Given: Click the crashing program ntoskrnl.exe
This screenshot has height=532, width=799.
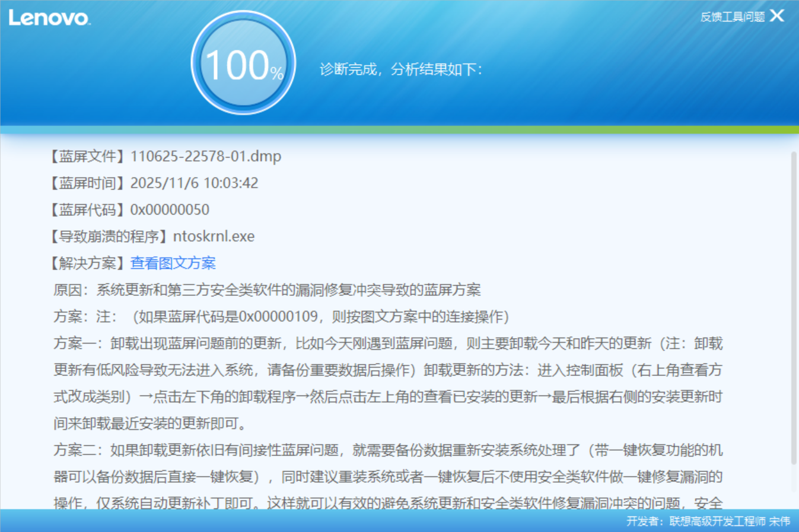Looking at the screenshot, I should pos(214,236).
